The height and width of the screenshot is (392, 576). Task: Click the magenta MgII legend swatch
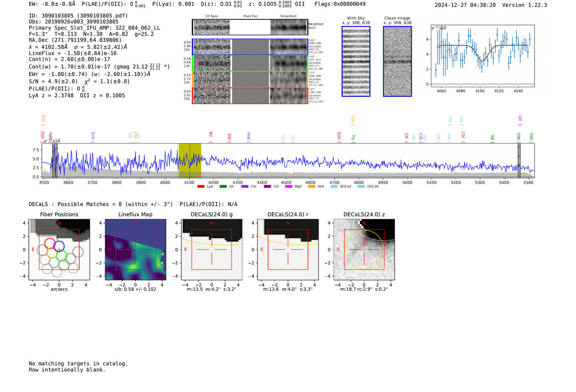point(289,187)
